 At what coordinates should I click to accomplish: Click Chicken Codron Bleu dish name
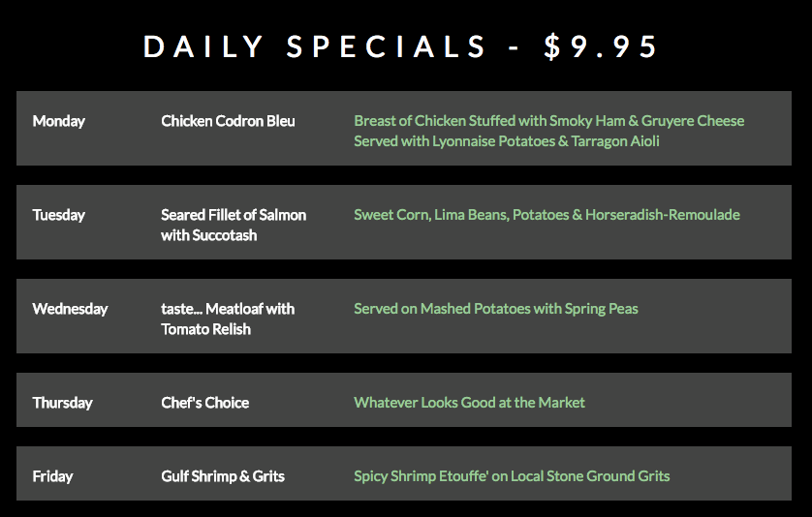[228, 121]
